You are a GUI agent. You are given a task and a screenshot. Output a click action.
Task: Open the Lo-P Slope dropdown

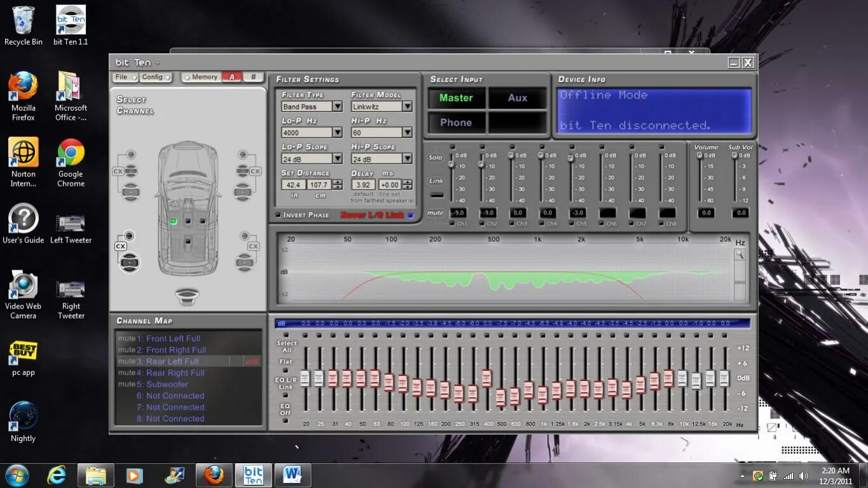pos(338,159)
